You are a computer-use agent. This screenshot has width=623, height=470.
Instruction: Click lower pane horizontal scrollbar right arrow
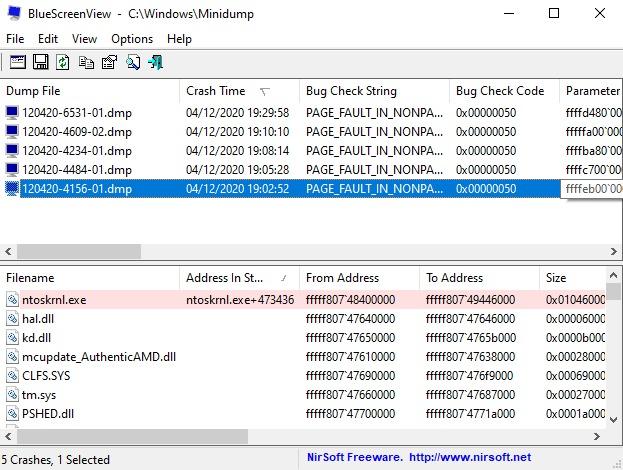pos(596,437)
